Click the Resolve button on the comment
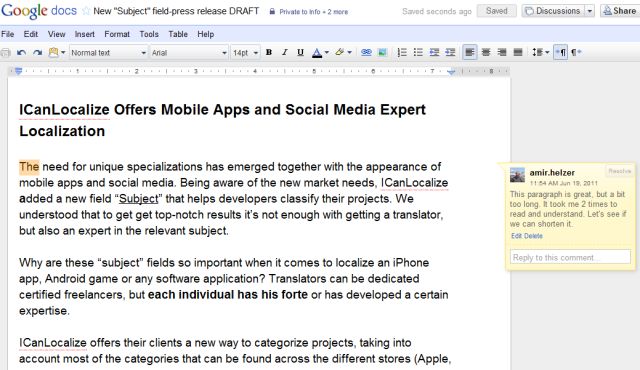 click(620, 171)
